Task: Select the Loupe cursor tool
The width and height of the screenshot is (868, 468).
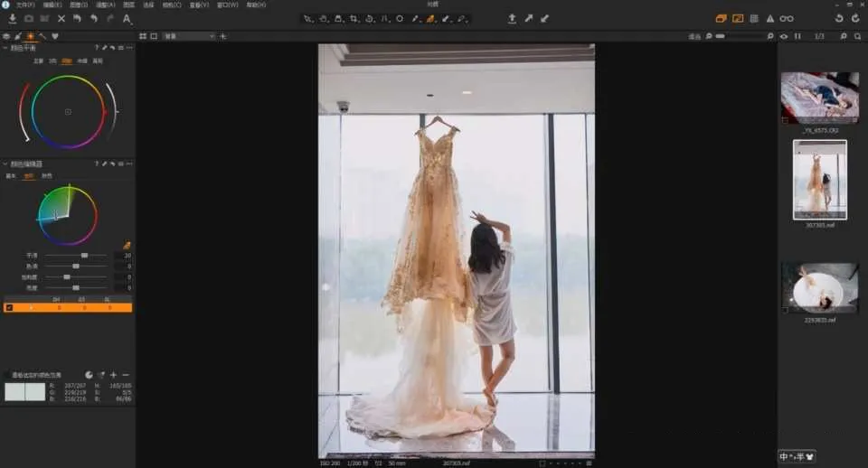Action: [x=339, y=19]
